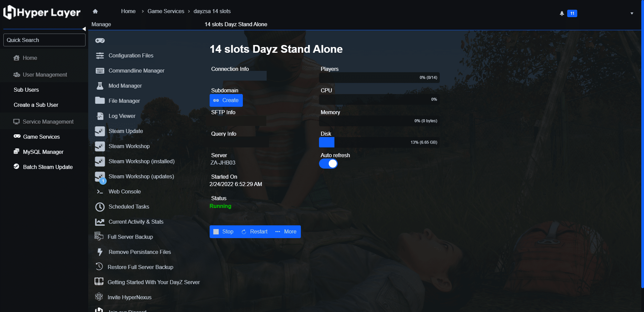Click the Players usage bar showing 0/14
The image size is (644, 312).
(379, 78)
